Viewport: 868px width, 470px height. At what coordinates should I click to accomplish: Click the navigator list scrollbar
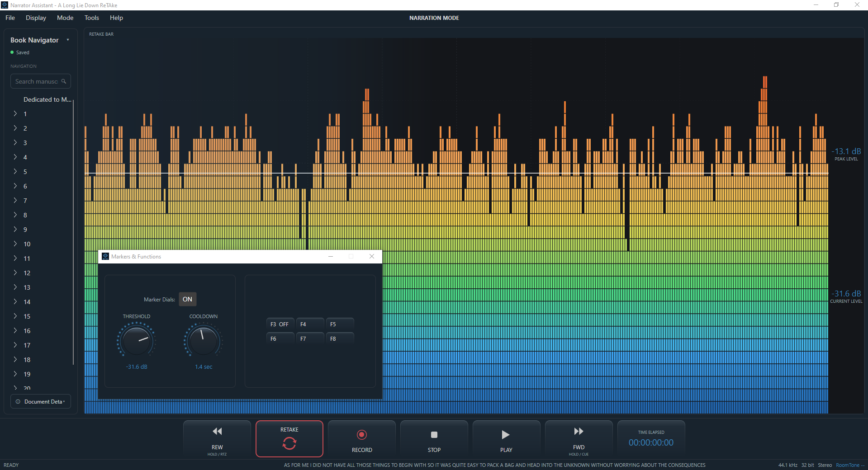click(73, 232)
